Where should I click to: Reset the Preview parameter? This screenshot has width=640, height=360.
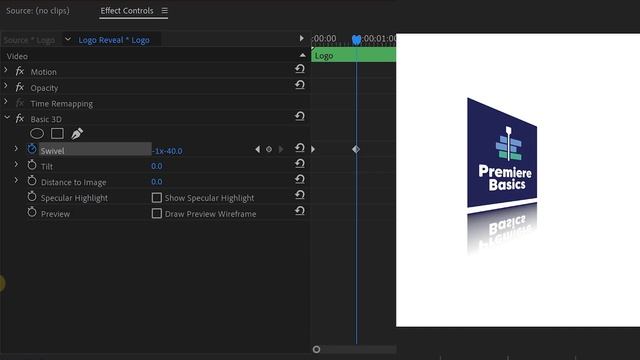[300, 211]
